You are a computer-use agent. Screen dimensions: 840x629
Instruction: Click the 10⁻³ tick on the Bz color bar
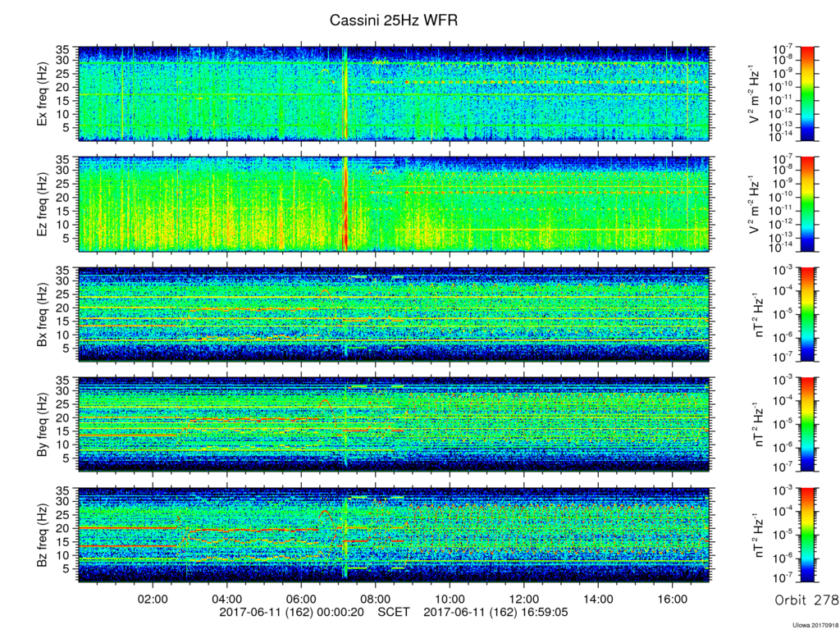coord(784,490)
